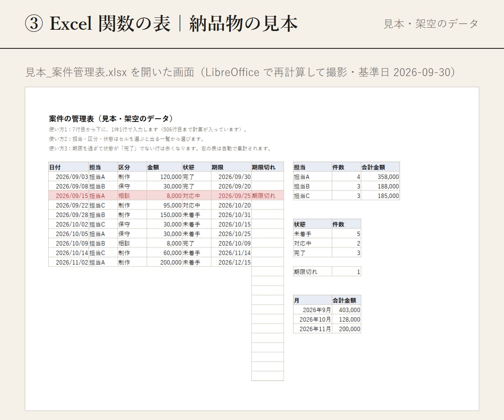Click the page heading Excel 関数の表
This screenshot has height=420, width=504.
[110, 24]
